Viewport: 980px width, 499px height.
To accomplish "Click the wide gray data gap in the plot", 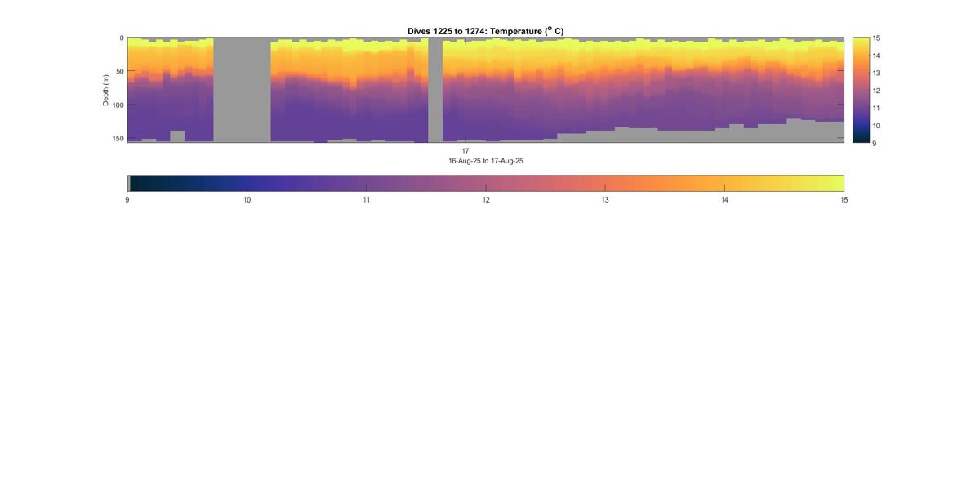I will (x=242, y=90).
